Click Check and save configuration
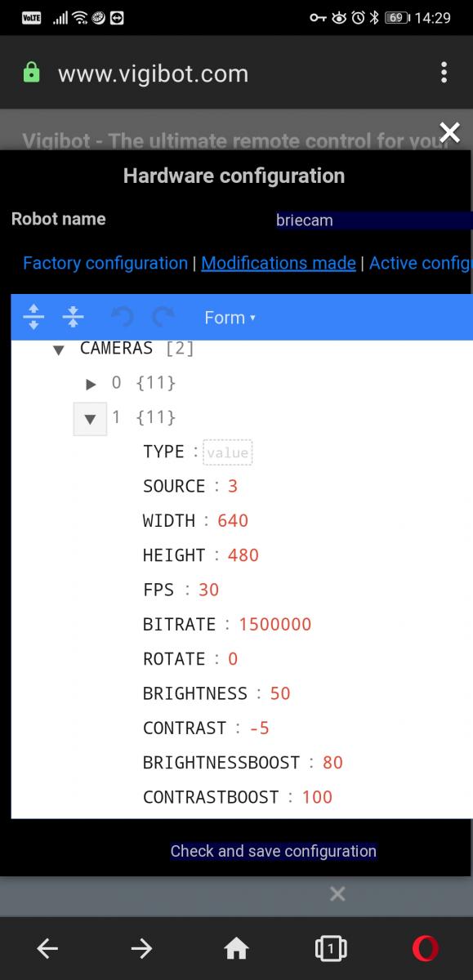 click(x=274, y=851)
